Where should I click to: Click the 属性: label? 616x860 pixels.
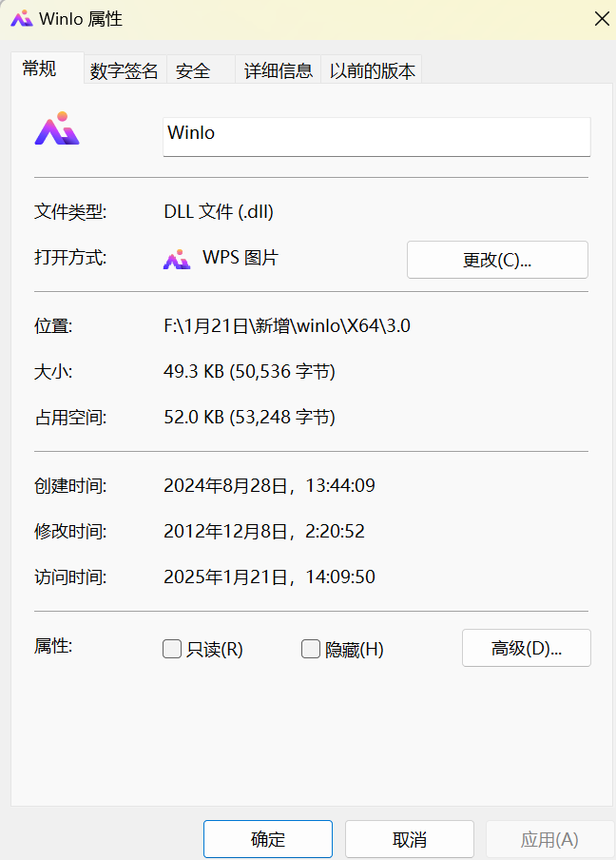coord(53,646)
